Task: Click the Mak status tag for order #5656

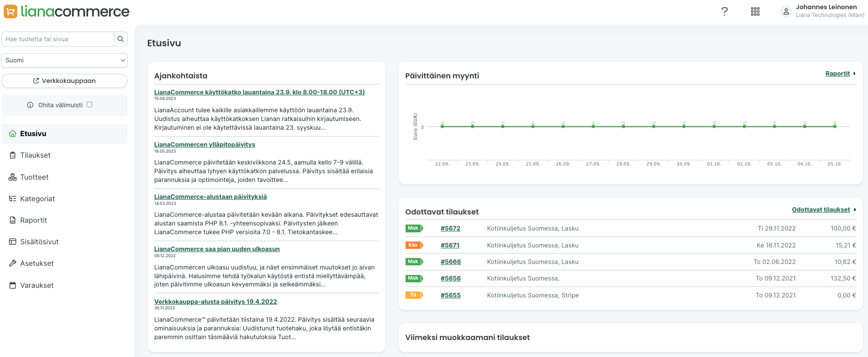Action: tap(414, 278)
